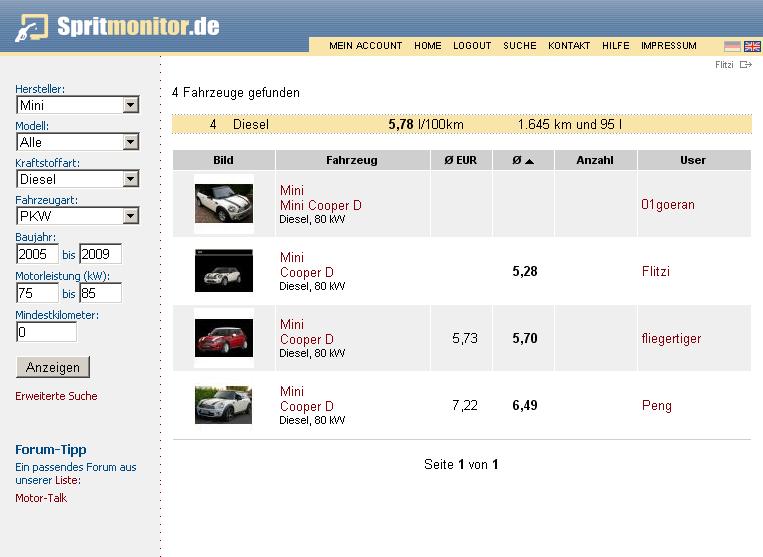Visit the Motor-Talk forum link

(x=41, y=498)
